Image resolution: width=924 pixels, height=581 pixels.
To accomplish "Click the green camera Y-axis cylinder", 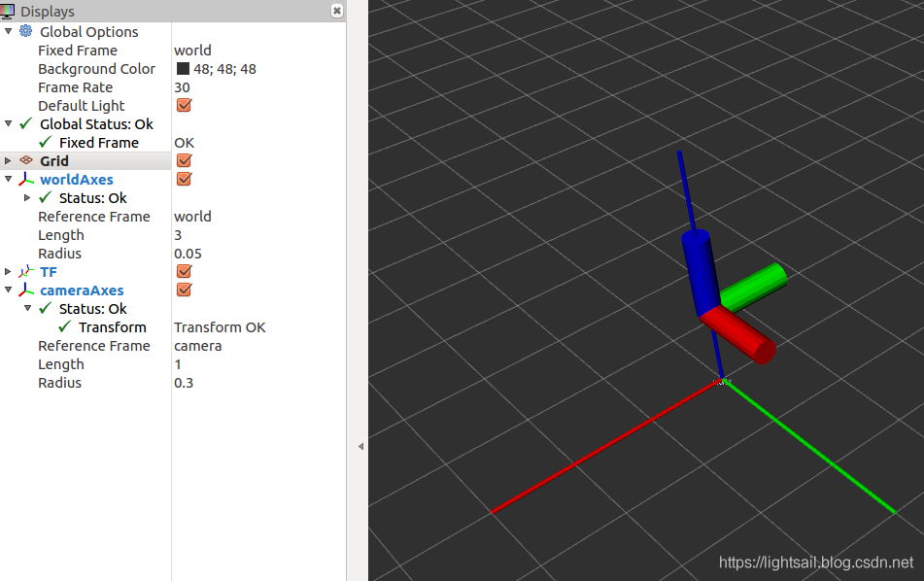I will [x=756, y=286].
